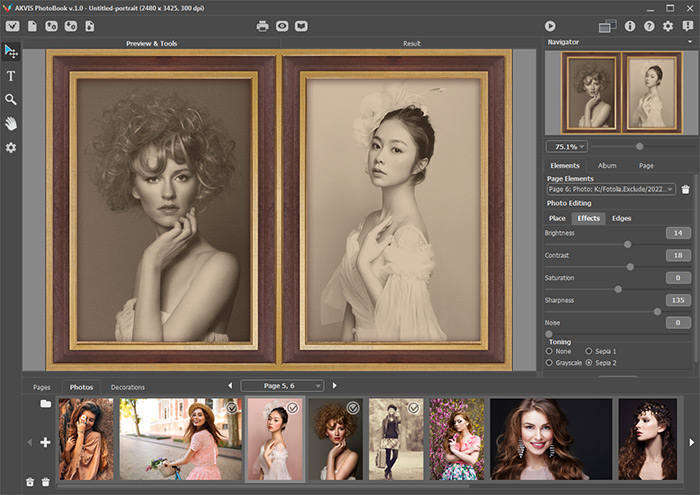Open the 75.1% zoom dropdown
Viewport: 700px width, 495px height.
pyautogui.click(x=567, y=146)
